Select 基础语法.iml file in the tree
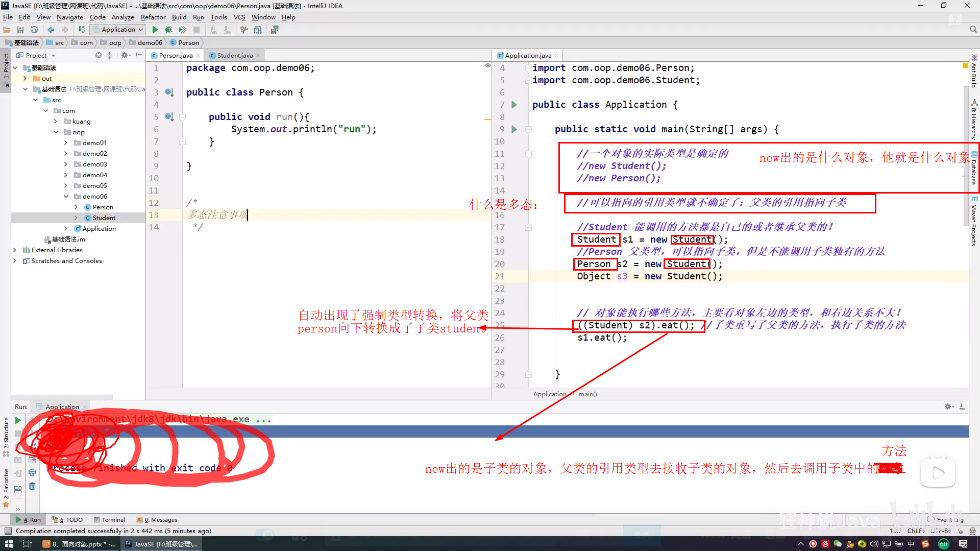 (65, 239)
